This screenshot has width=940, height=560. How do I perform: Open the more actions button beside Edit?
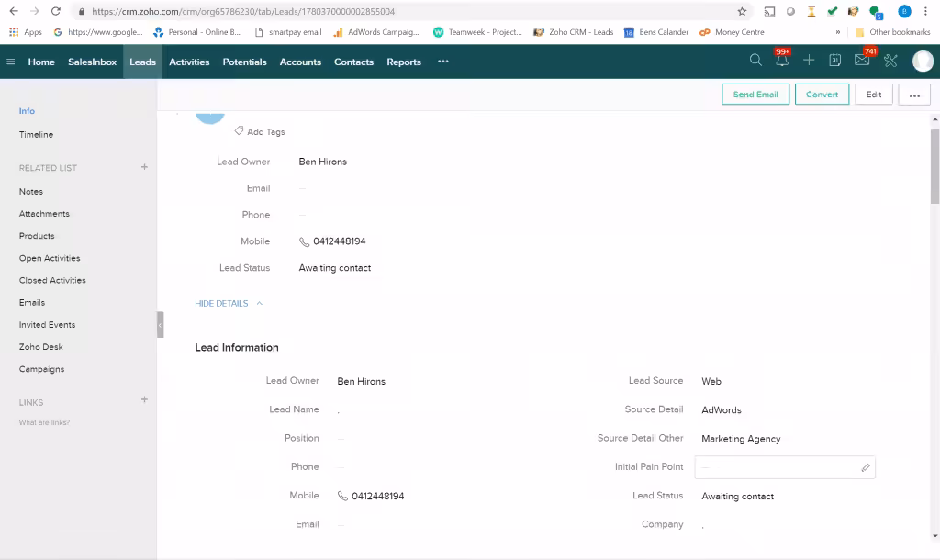coord(914,95)
